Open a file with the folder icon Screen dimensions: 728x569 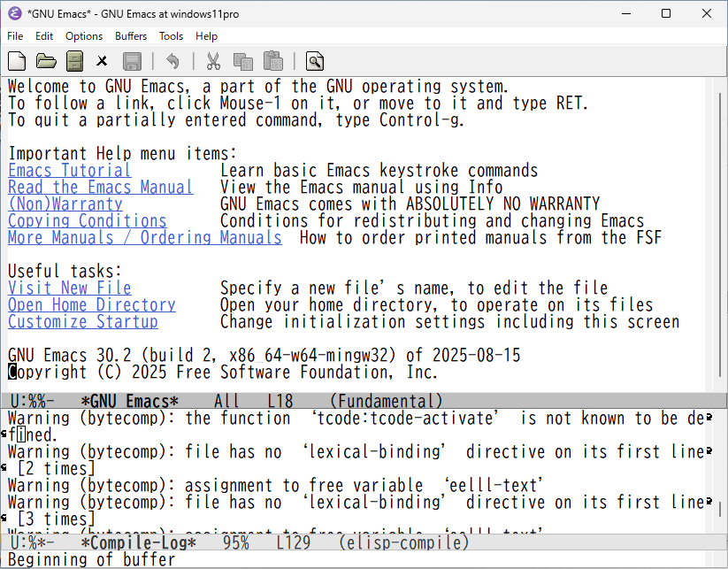[46, 61]
